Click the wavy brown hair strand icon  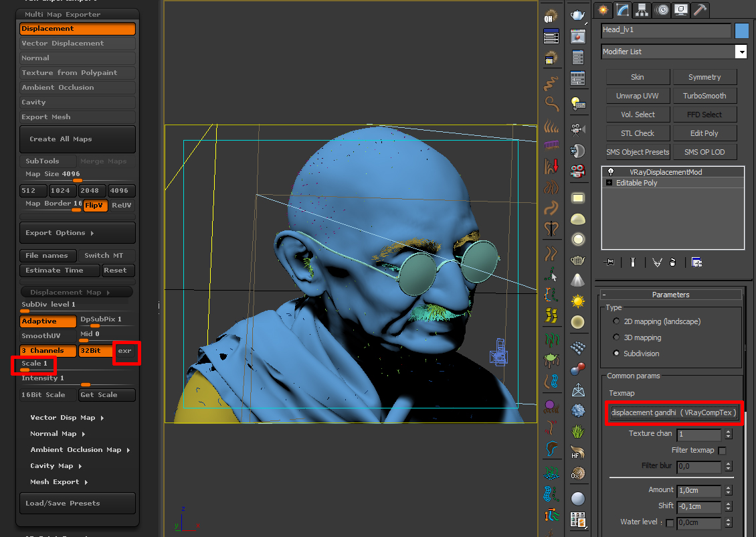coord(551,83)
